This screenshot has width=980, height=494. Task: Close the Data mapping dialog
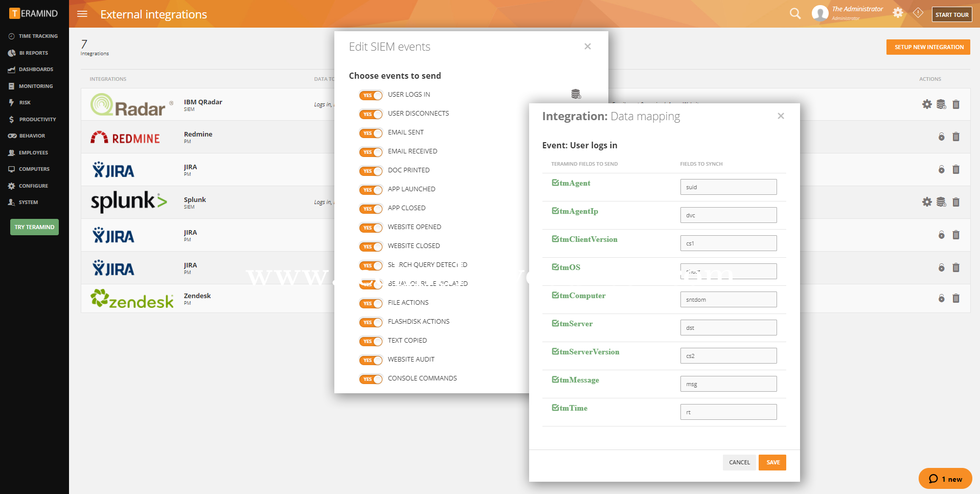click(x=781, y=116)
